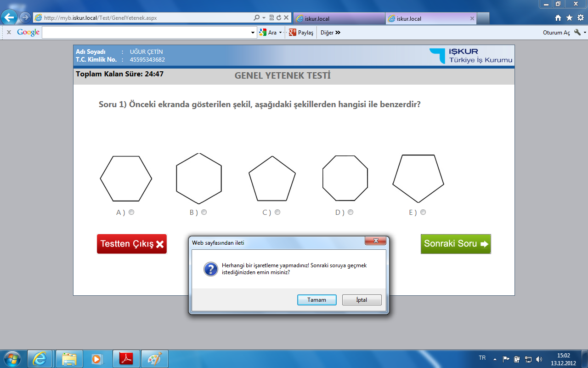
Task: Expand the Diğer toolbar menu
Action: pyautogui.click(x=330, y=33)
